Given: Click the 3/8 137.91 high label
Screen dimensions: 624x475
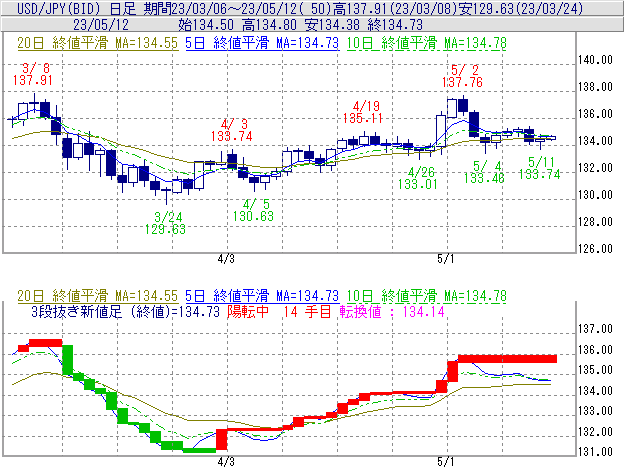Looking at the screenshot, I should click(x=33, y=74).
